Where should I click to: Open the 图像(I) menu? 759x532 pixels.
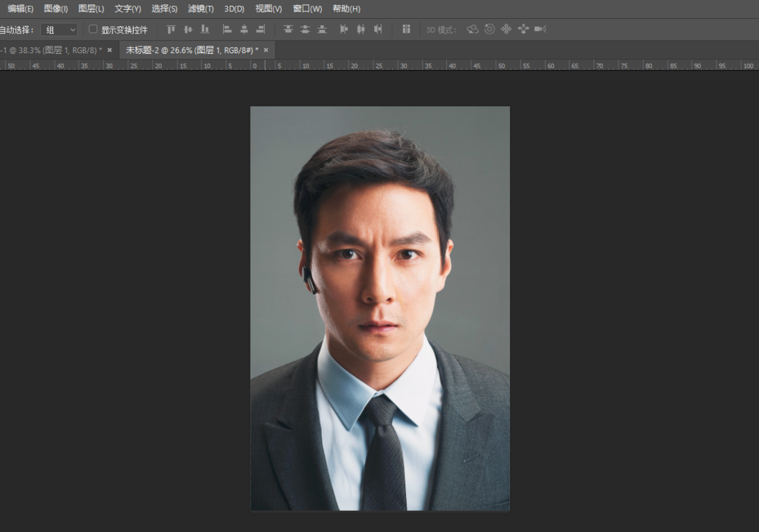pos(55,8)
